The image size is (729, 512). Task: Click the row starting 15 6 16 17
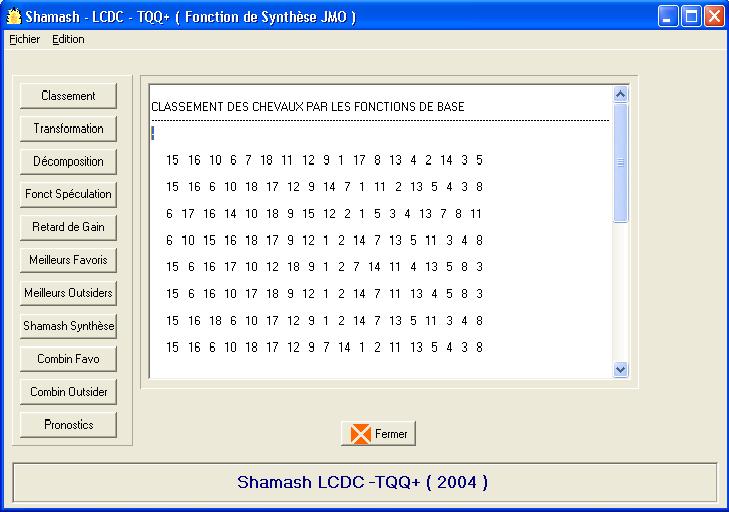(x=325, y=267)
